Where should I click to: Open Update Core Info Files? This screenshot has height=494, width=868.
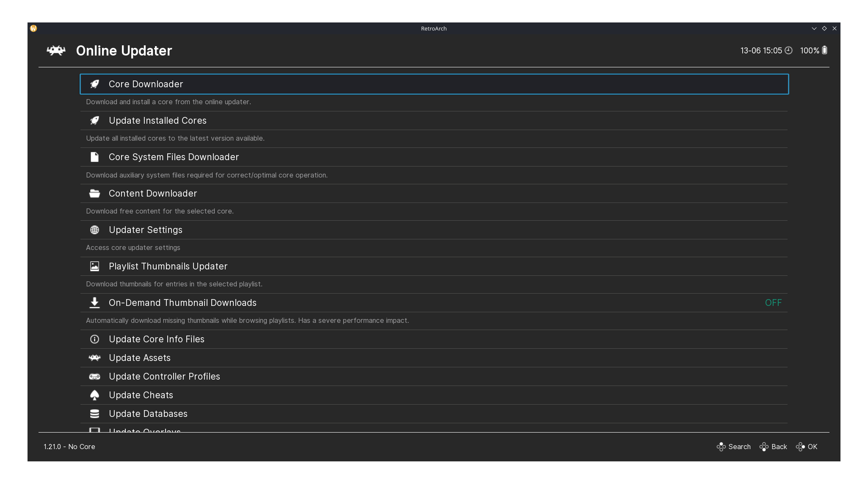[156, 339]
